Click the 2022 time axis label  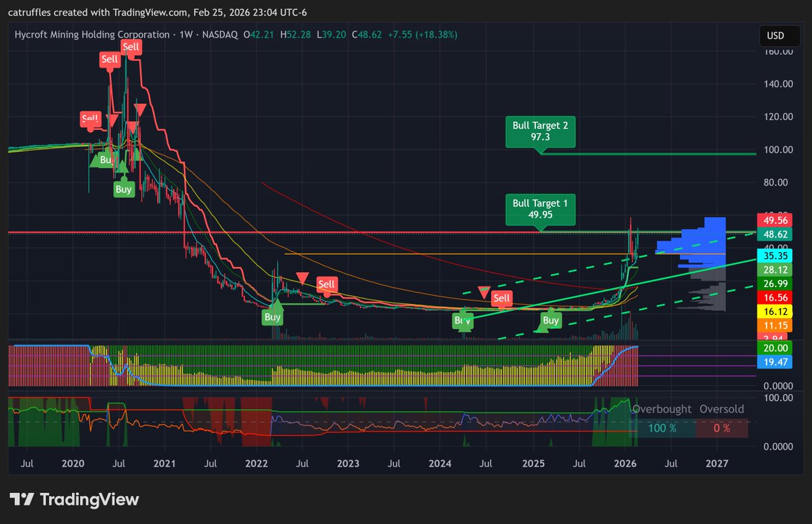point(256,464)
